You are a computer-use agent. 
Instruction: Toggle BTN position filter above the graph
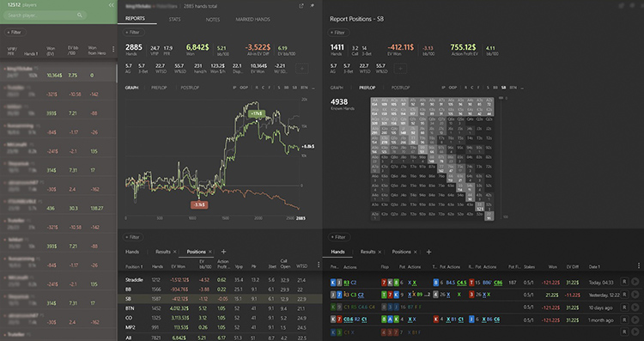(304, 88)
